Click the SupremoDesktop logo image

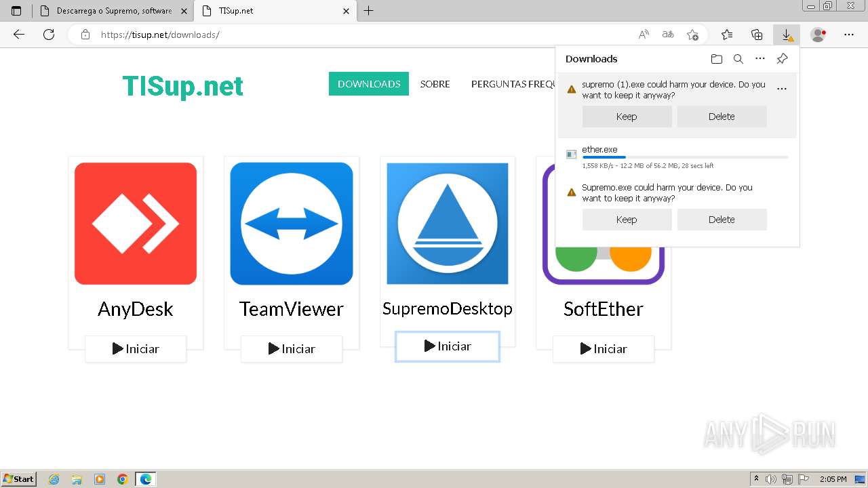(448, 224)
